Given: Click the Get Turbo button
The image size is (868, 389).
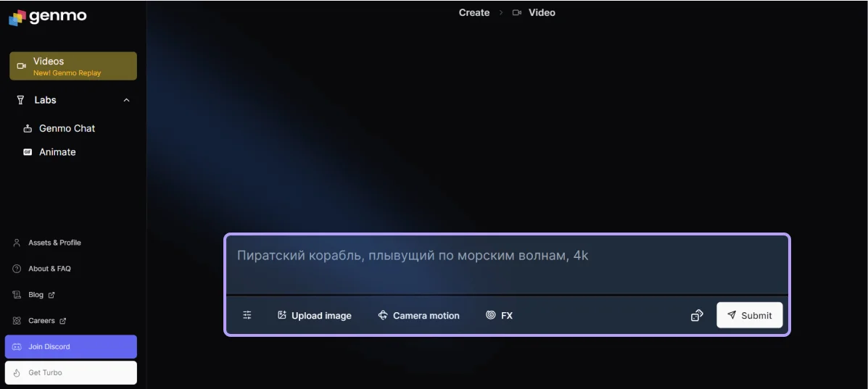Looking at the screenshot, I should [70, 372].
